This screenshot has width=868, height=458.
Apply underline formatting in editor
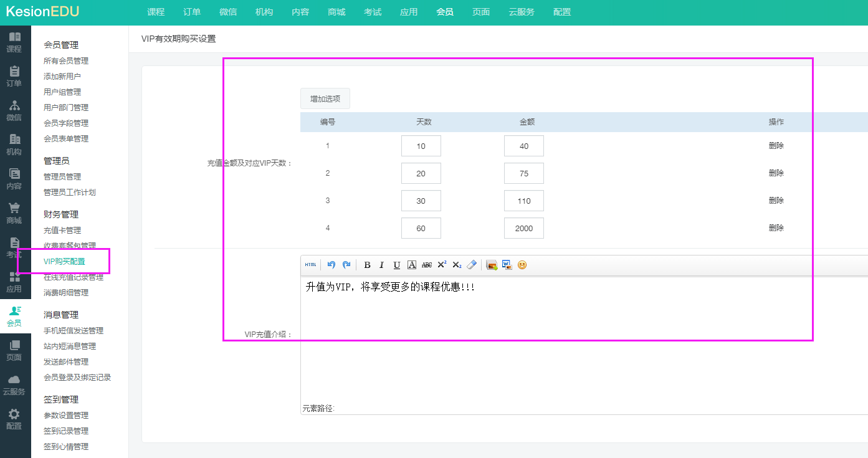[x=397, y=265]
